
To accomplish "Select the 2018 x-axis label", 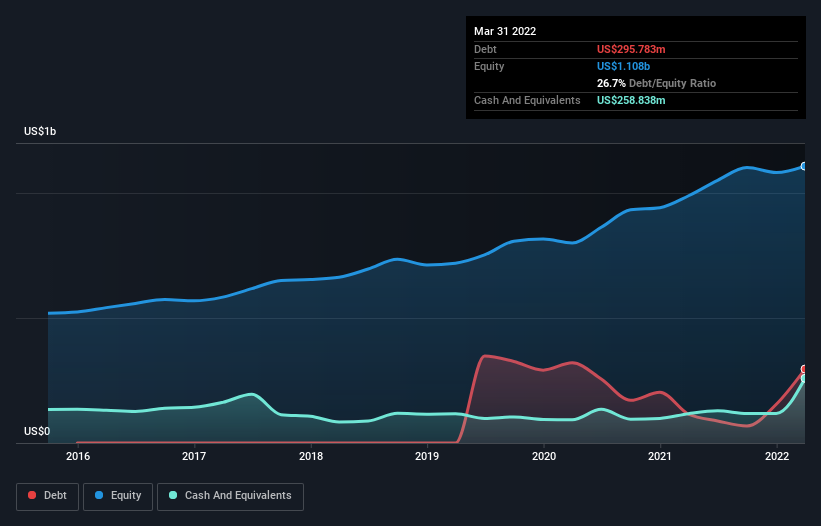I will click(311, 456).
